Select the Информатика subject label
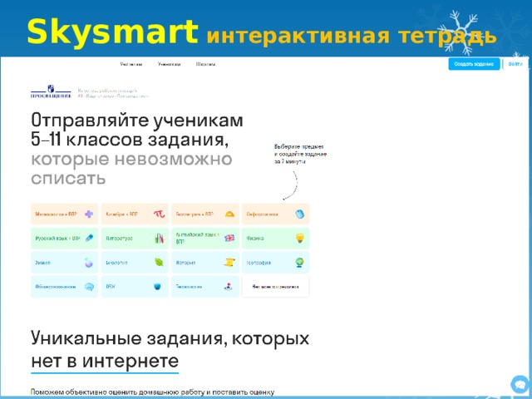The height and width of the screenshot is (399, 532). [263, 214]
